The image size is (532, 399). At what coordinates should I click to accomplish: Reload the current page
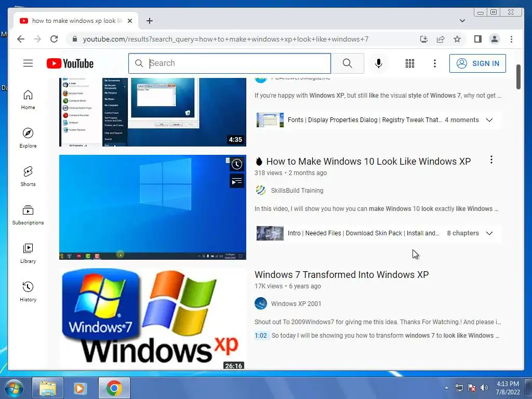click(54, 39)
